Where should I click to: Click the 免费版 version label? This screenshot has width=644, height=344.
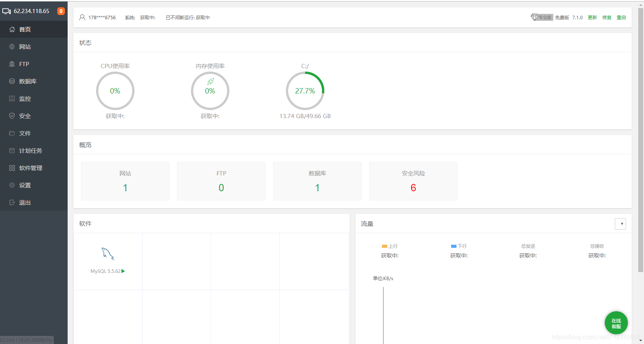click(562, 18)
